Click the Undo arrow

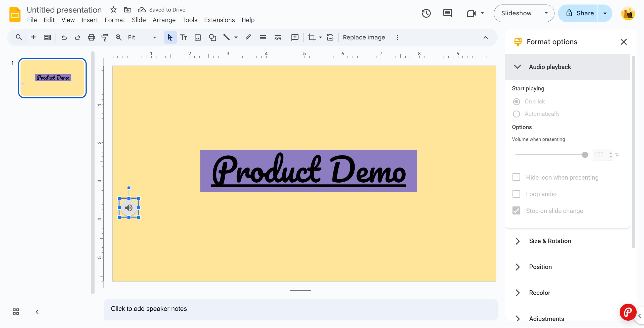tap(64, 37)
